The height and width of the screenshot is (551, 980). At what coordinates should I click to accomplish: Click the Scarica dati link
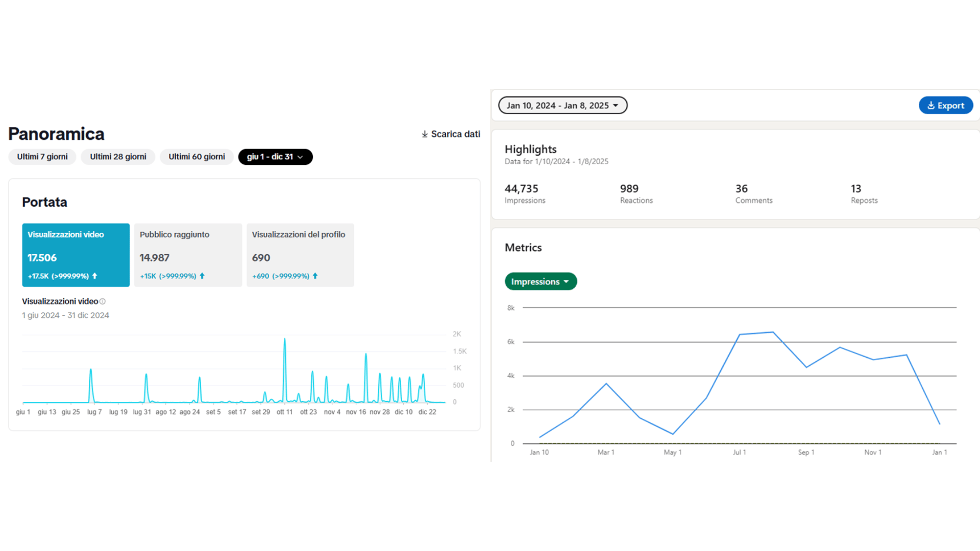(455, 134)
